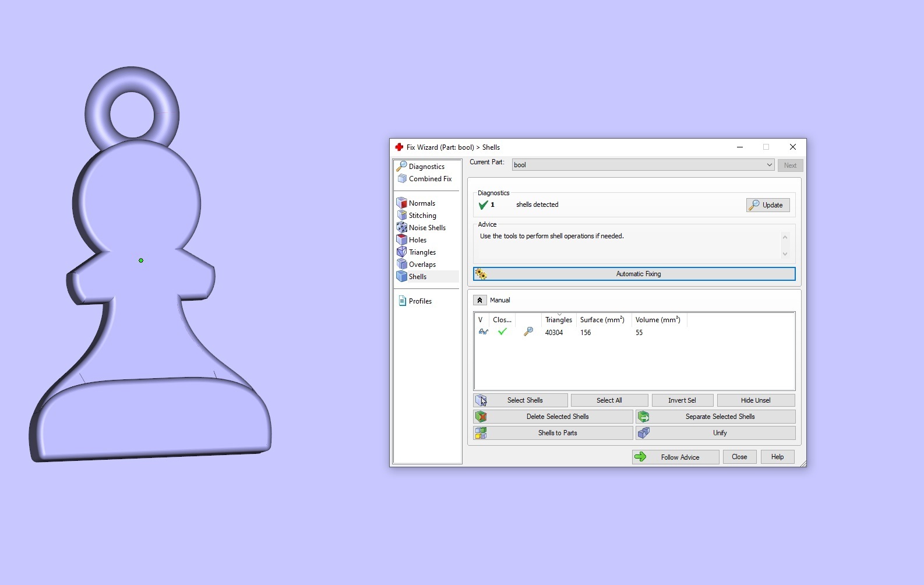Click the Normals cube icon
Screen dimensions: 924x585
tap(401, 203)
